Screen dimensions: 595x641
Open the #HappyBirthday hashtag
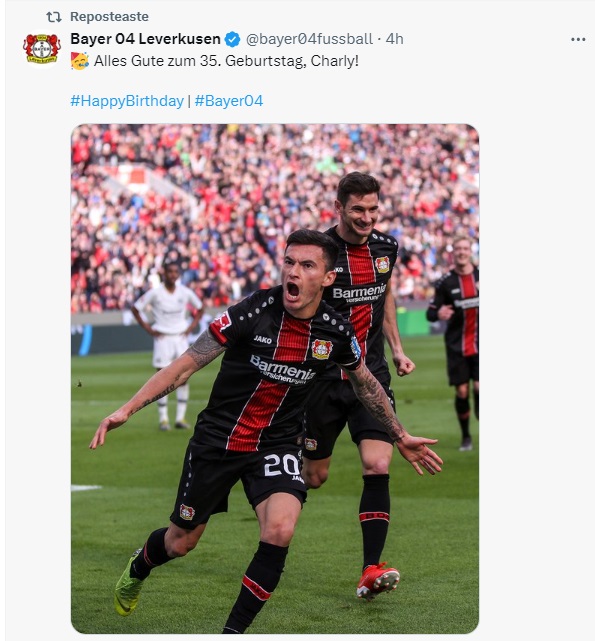[127, 101]
